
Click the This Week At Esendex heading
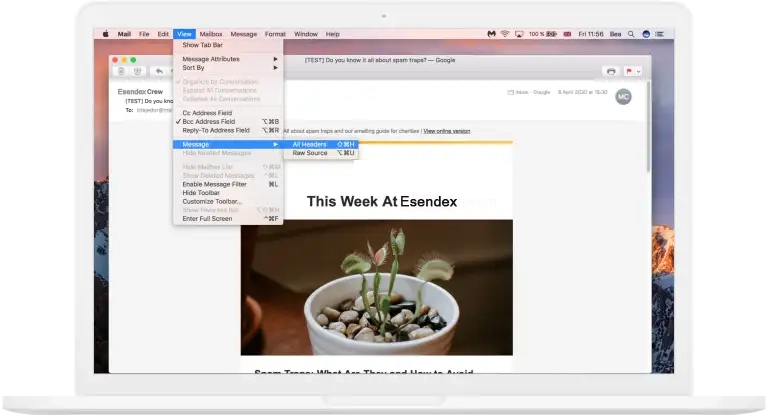[x=382, y=201]
